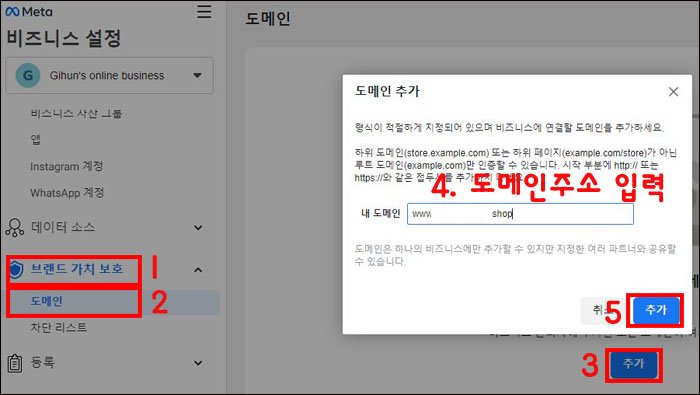The image size is (700, 395).
Task: Click the 등록 label
Action: (x=42, y=362)
